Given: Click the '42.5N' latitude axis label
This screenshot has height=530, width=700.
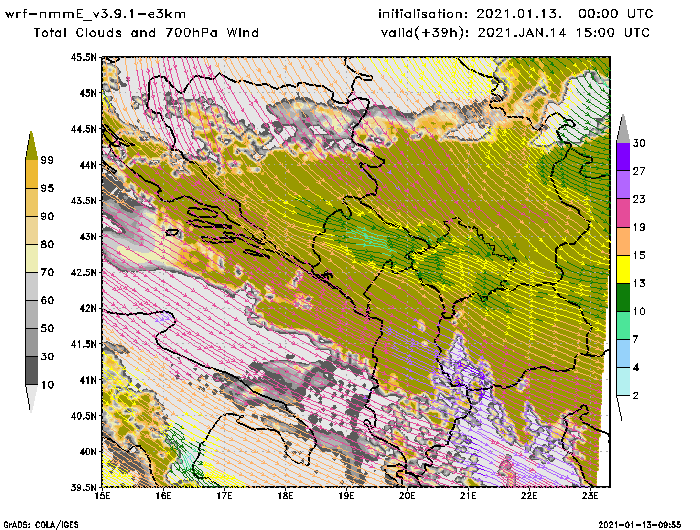Looking at the screenshot, I should (83, 272).
